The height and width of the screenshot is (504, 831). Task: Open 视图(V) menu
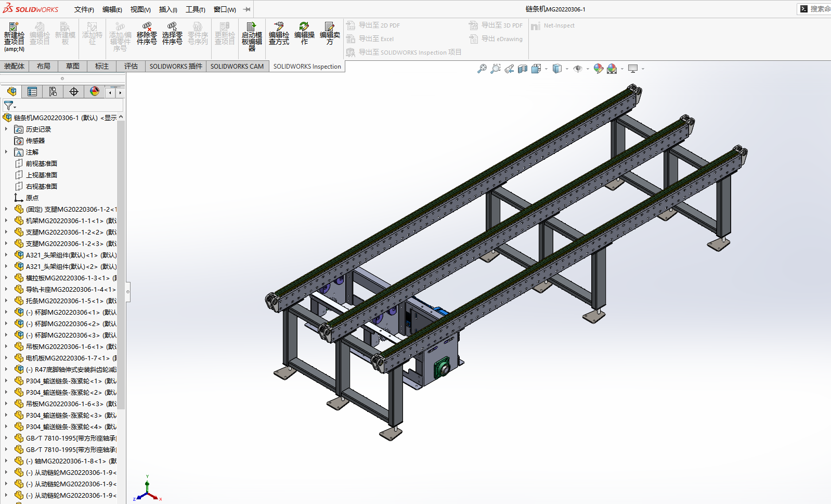pyautogui.click(x=140, y=9)
